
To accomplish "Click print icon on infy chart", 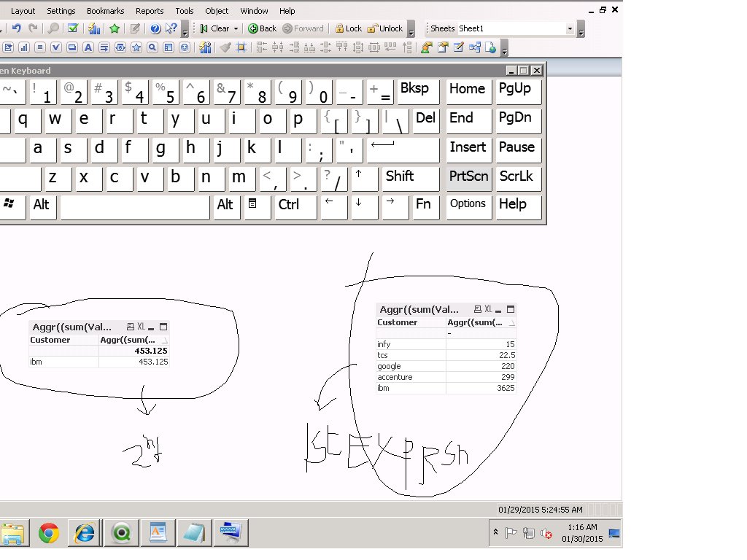I will tap(477, 309).
